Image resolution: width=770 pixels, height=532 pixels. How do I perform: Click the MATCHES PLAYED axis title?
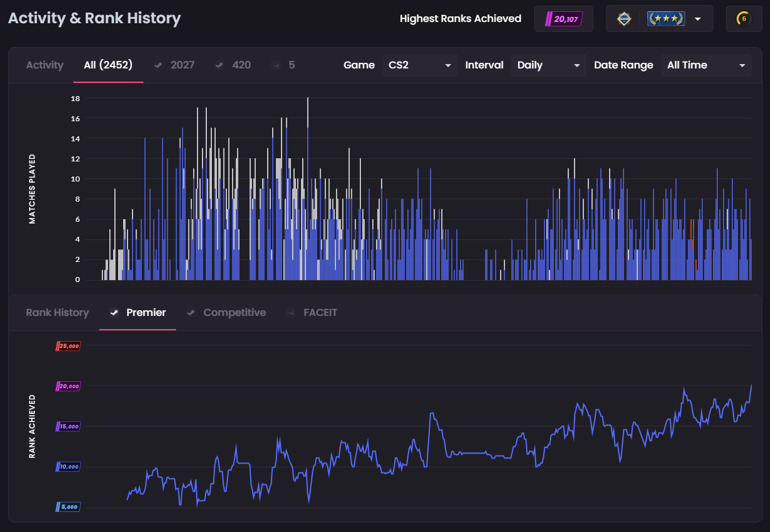tap(32, 189)
